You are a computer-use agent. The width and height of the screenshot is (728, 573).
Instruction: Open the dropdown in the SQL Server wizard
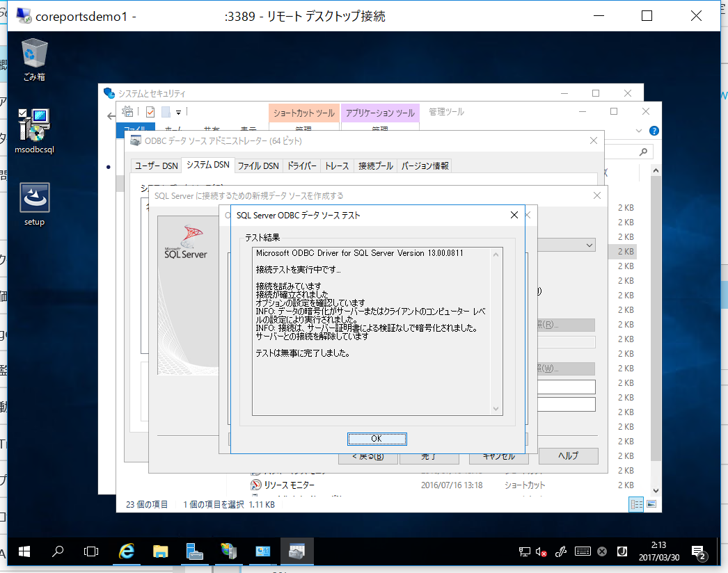(x=589, y=245)
